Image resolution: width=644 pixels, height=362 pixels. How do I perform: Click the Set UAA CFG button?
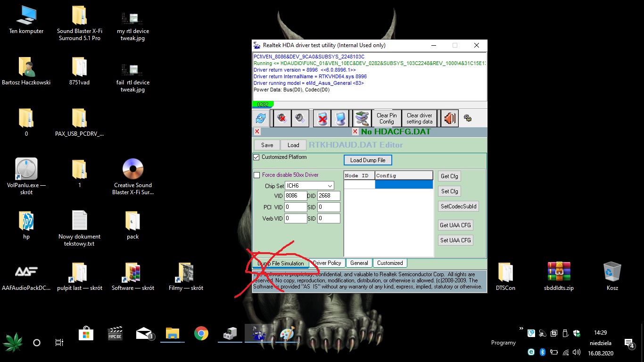point(455,240)
